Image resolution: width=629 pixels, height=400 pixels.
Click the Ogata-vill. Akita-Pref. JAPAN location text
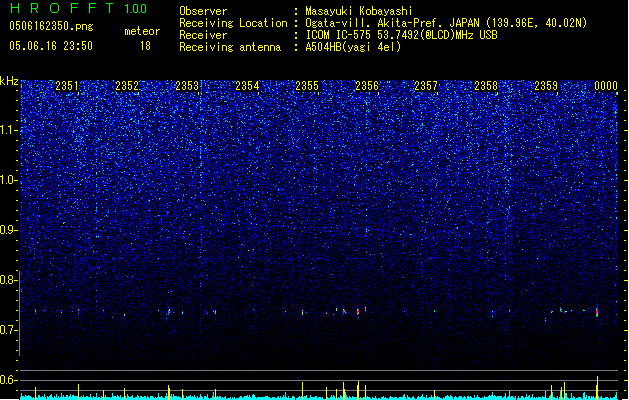point(446,23)
